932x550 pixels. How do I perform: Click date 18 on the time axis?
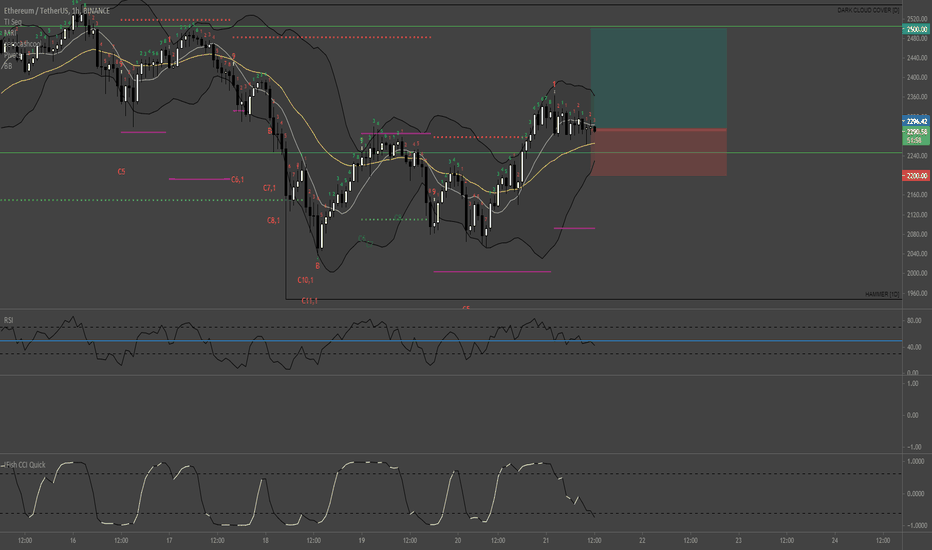tap(265, 540)
